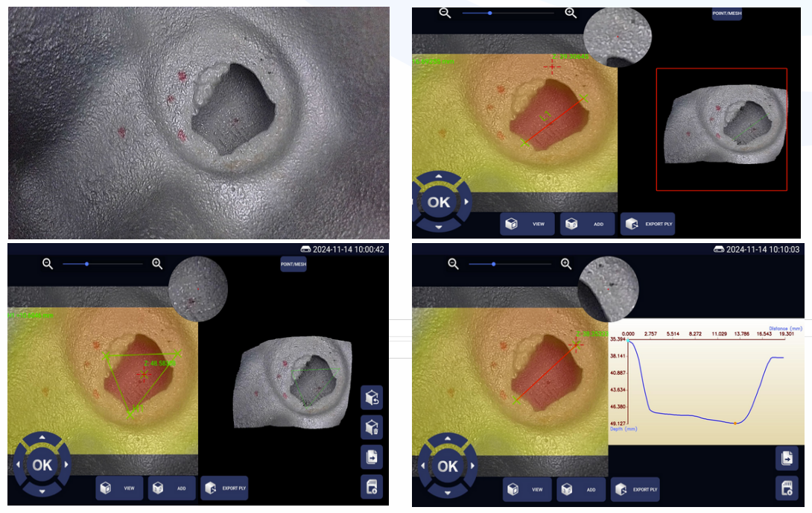This screenshot has height=513, width=812.
Task: Click the SD card save icon in bottom-left panel
Action: point(371,486)
